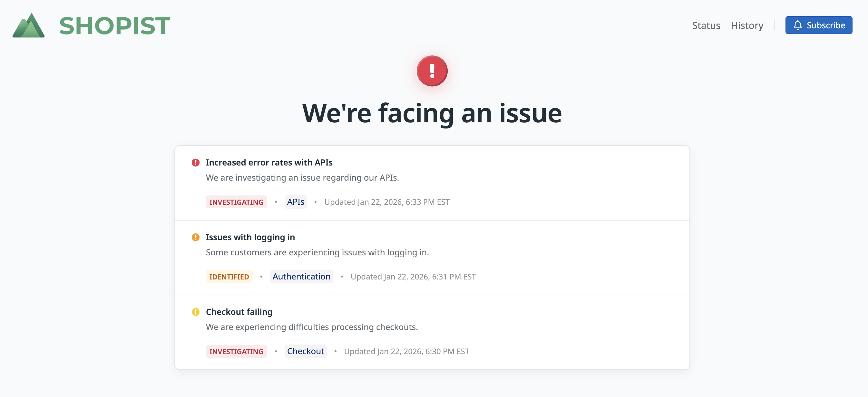
Task: Click the red icon beside API error incident
Action: [x=195, y=163]
